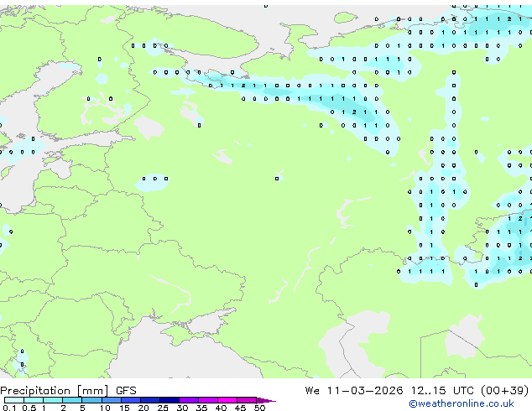Click the 20–25 mm legend color swatch

(x=150, y=400)
